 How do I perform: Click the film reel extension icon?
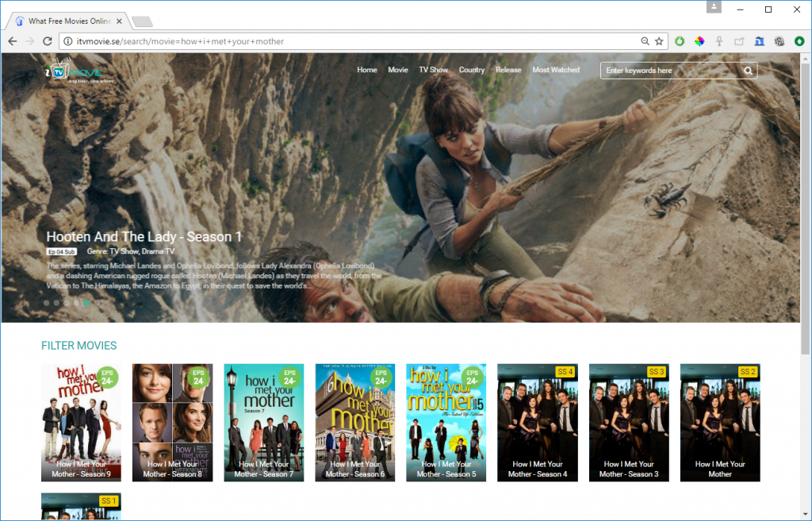click(x=779, y=41)
